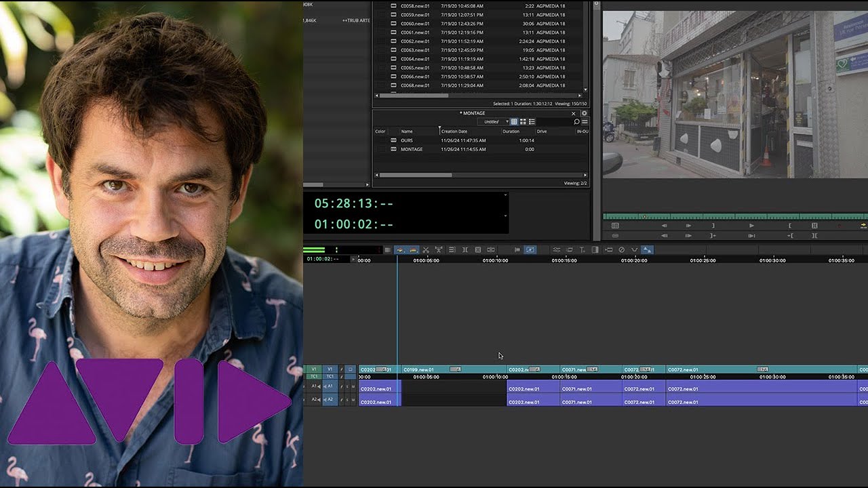Screen dimensions: 868x488
Task: Click Play In to Out in monitor's lower row
Action: (751, 236)
